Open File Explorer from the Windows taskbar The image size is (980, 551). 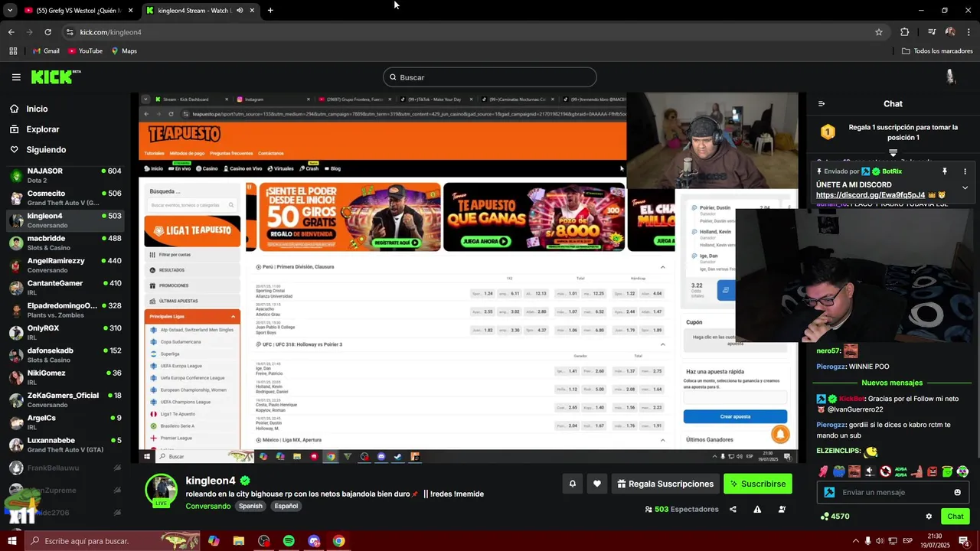point(239,541)
